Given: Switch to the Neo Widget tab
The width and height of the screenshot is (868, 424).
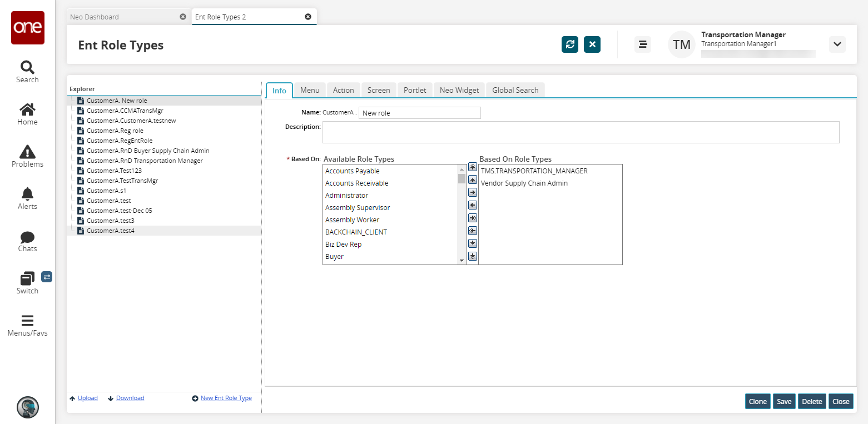Looking at the screenshot, I should [459, 90].
